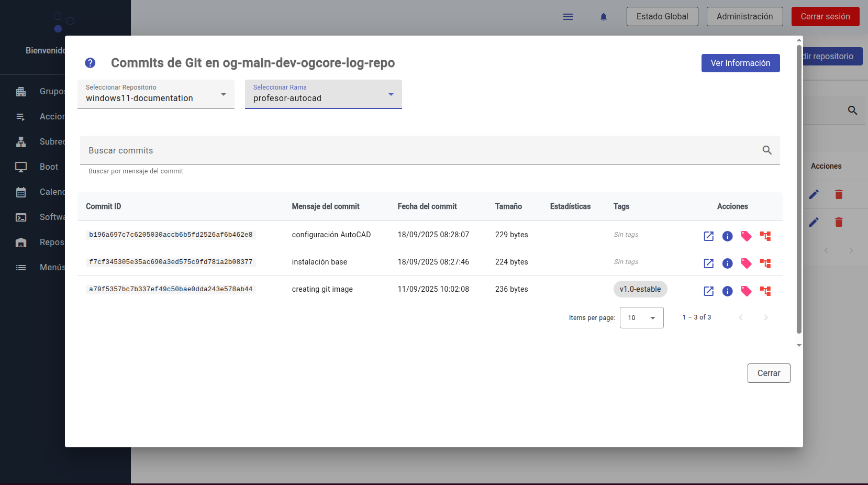Click the dialog vertical scrollbar

click(x=799, y=189)
